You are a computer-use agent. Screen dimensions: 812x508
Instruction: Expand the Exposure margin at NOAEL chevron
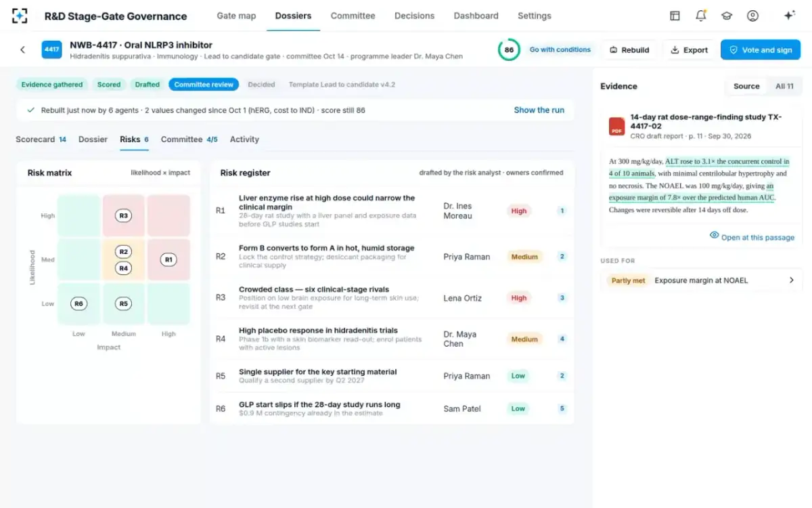[791, 280]
